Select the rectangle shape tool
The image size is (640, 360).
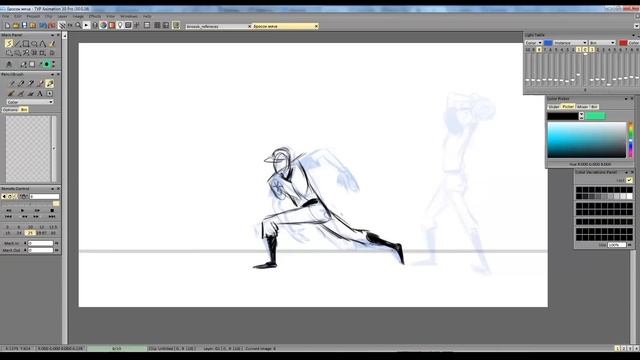(x=26, y=44)
